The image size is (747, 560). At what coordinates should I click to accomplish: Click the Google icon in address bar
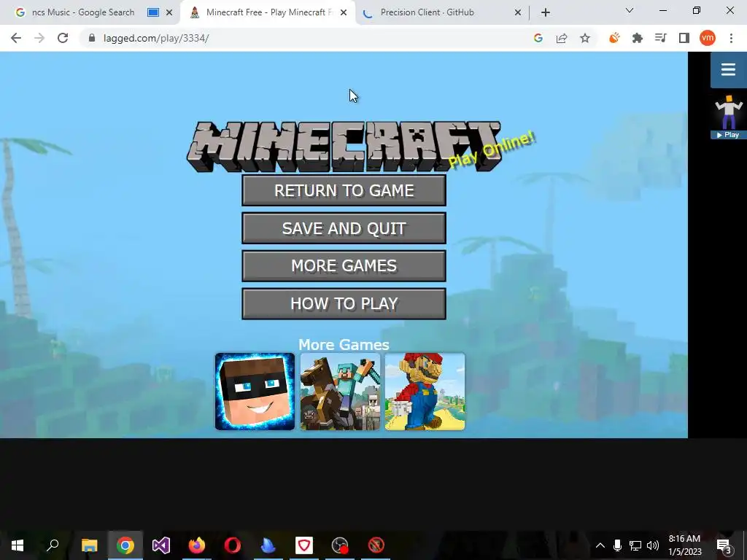tap(538, 38)
